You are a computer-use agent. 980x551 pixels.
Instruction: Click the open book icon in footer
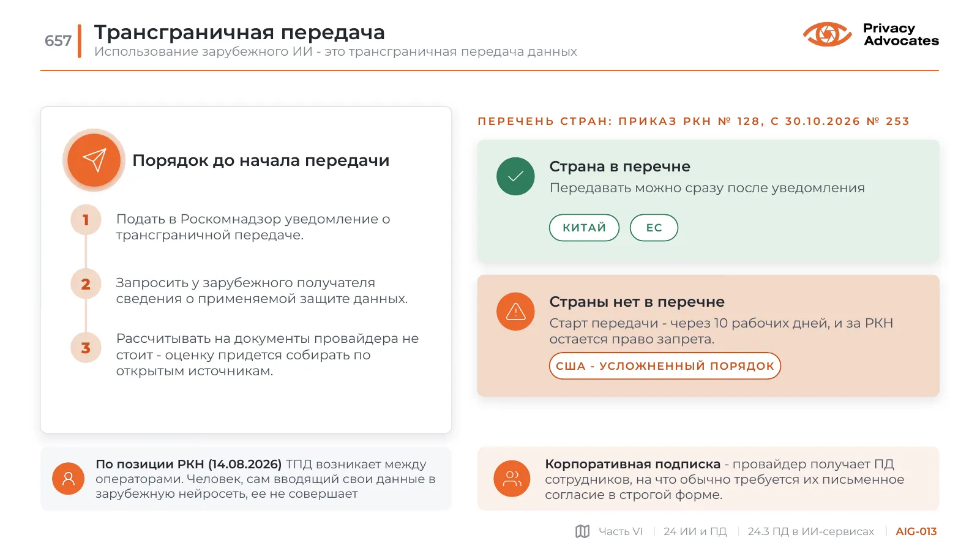583,531
